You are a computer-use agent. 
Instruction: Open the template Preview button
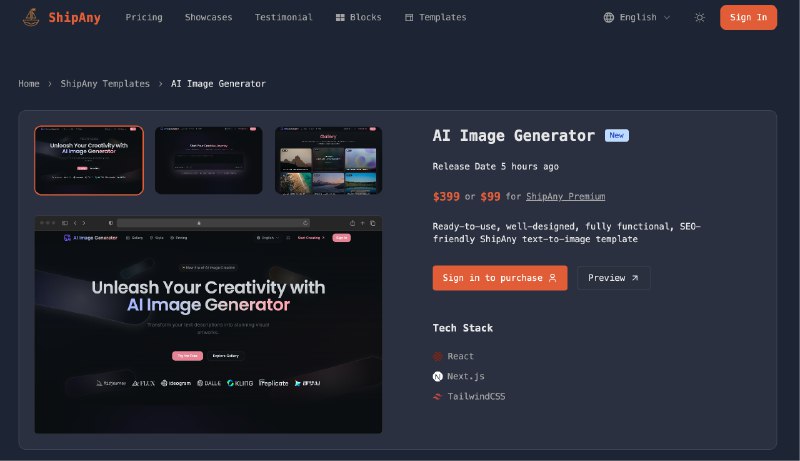tap(613, 278)
